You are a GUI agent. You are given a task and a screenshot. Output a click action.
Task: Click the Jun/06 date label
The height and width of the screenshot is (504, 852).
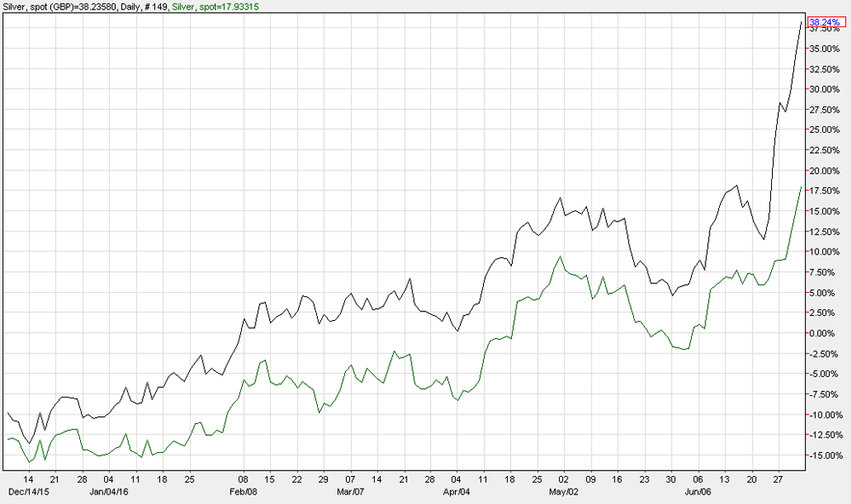[x=698, y=492]
